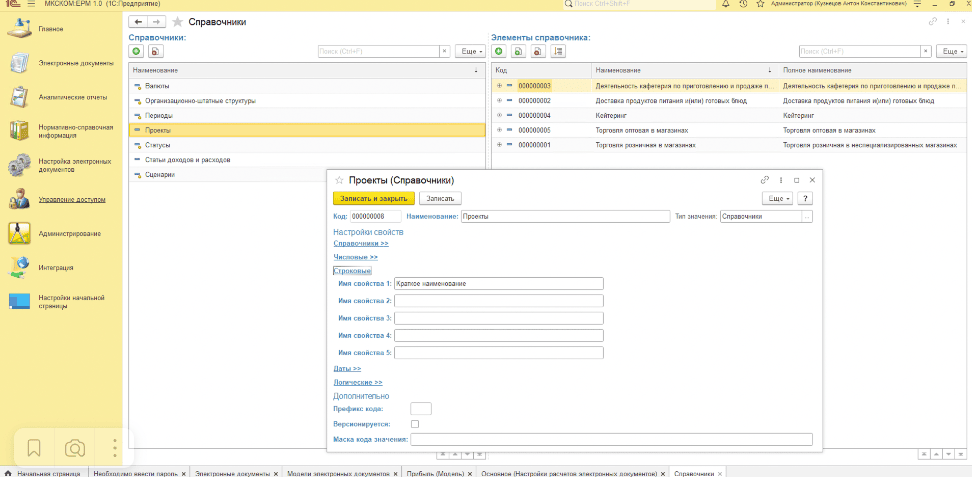
Task: Switch to the Начальная страница tab
Action: 45,471
